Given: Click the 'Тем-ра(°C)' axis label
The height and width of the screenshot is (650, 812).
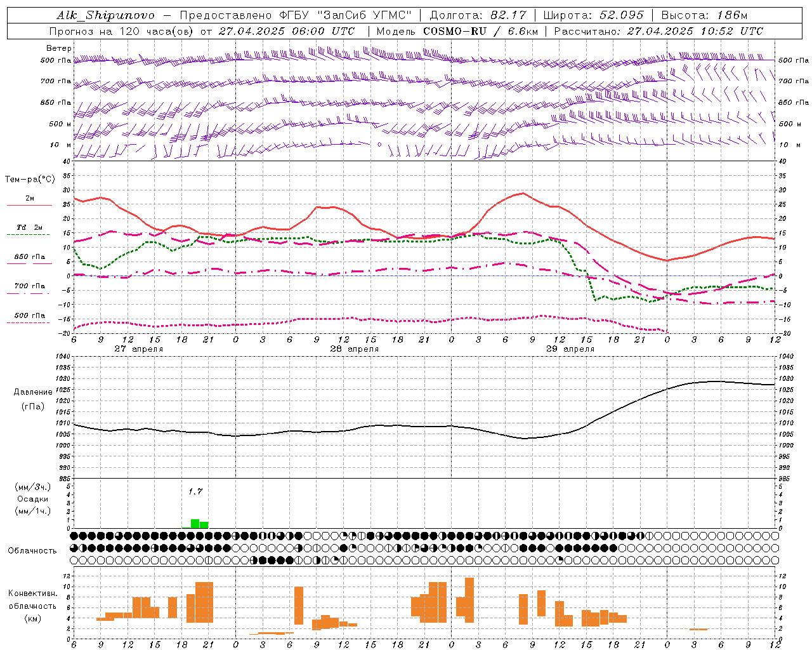Looking at the screenshot, I should click(30, 180).
